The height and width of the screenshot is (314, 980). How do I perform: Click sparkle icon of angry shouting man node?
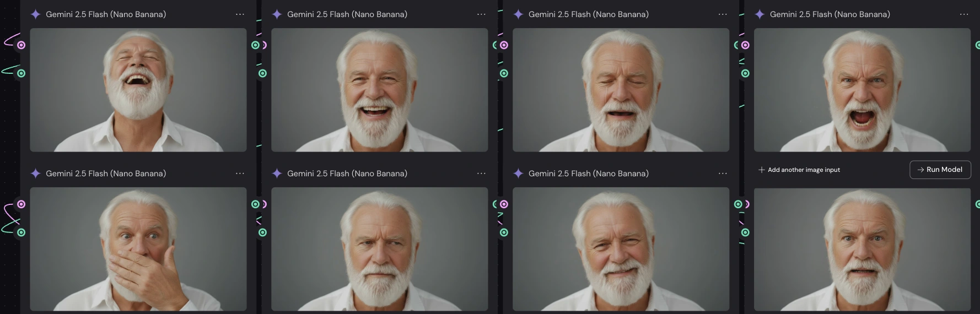point(760,14)
